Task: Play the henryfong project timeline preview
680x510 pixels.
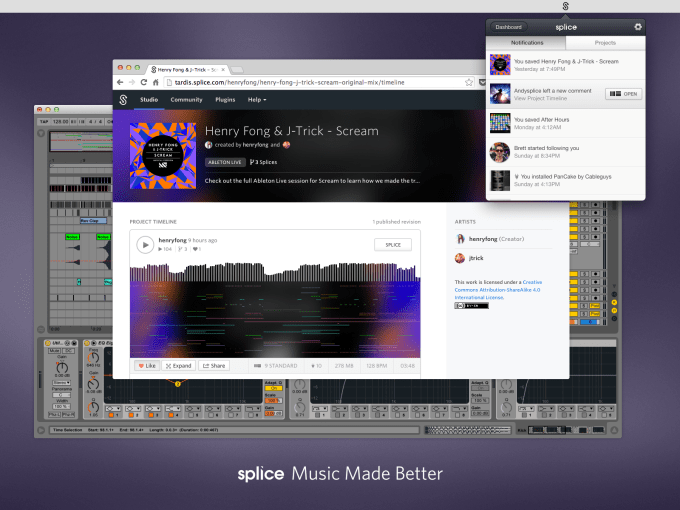Action: click(x=145, y=244)
